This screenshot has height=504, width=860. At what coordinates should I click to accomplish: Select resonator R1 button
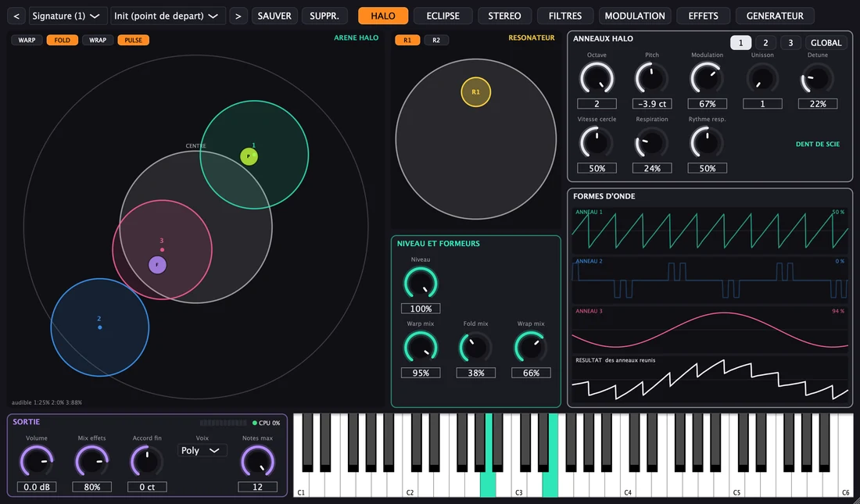(407, 40)
